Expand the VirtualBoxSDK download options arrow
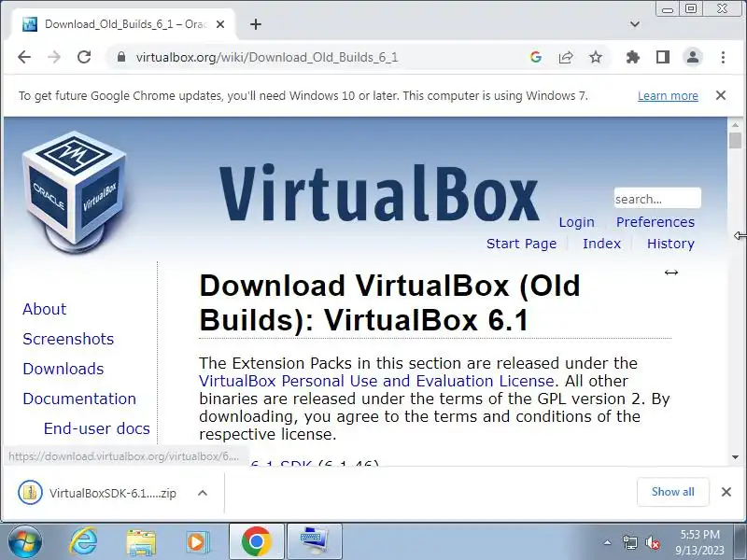The width and height of the screenshot is (747, 560). tap(203, 493)
